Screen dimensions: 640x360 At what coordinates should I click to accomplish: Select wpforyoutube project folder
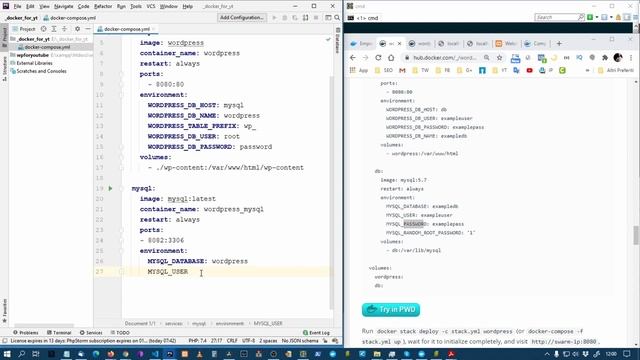(x=33, y=55)
